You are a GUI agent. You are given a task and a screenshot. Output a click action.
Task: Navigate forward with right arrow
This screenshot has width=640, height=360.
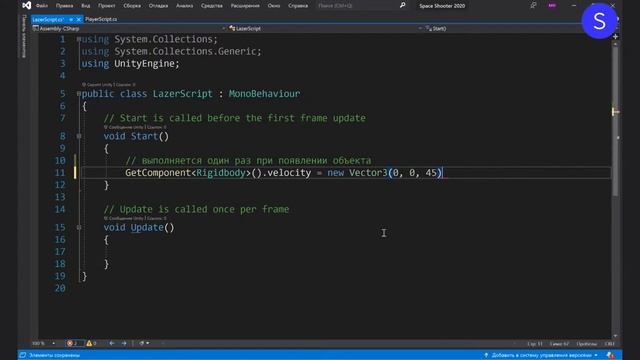tap(124, 343)
